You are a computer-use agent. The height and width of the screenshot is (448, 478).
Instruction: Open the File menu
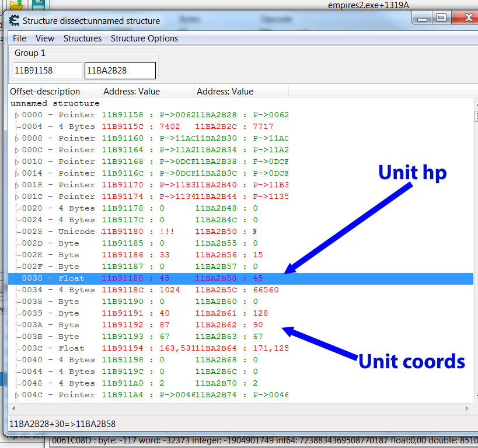point(19,38)
